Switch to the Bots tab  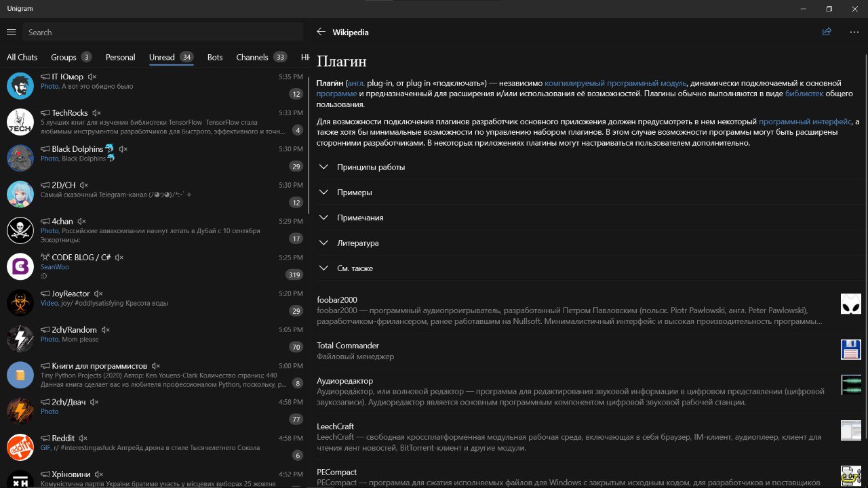[x=215, y=58]
